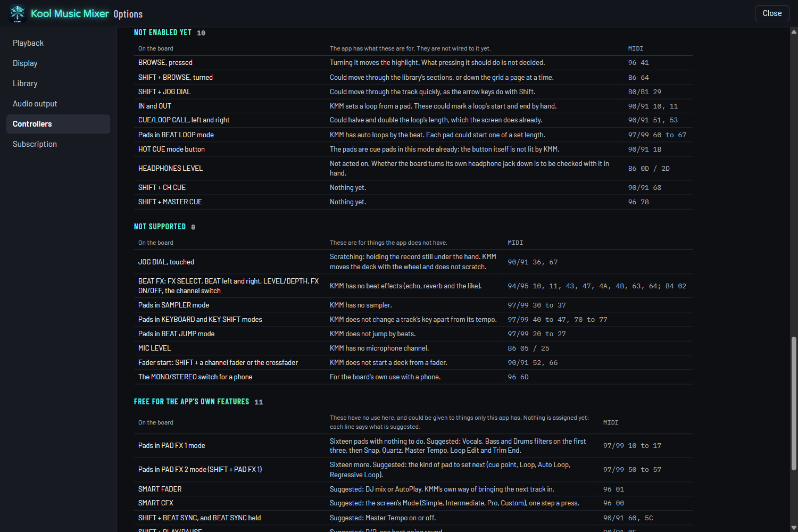This screenshot has width=798, height=532.
Task: Select the 'BROWSE, pressed' row label
Action: click(x=165, y=63)
